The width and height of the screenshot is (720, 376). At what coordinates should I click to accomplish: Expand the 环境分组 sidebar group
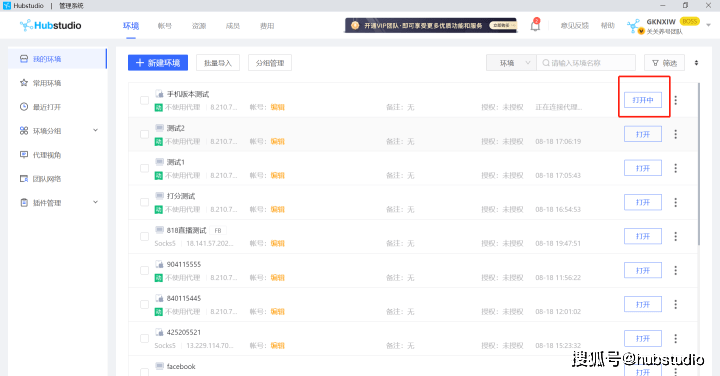[96, 130]
